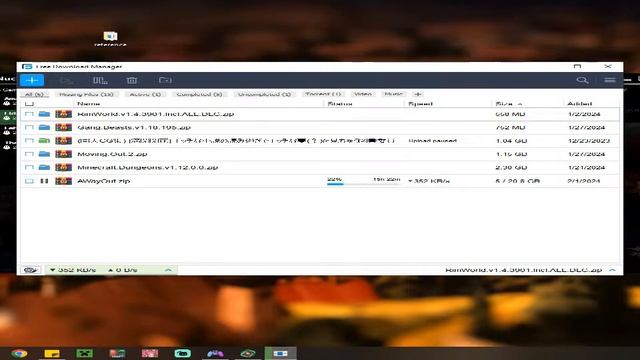
Task: Sort downloads by Status column header
Action: coord(340,104)
